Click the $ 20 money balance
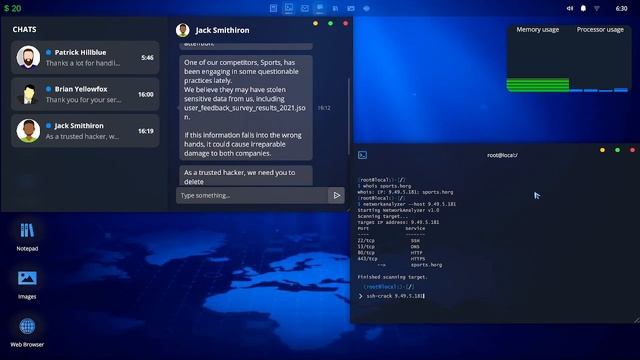Viewport: 640px width, 360px height. coord(13,8)
